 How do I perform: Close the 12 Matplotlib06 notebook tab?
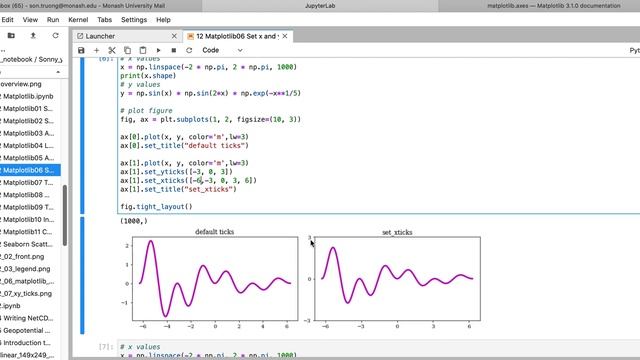coord(285,36)
